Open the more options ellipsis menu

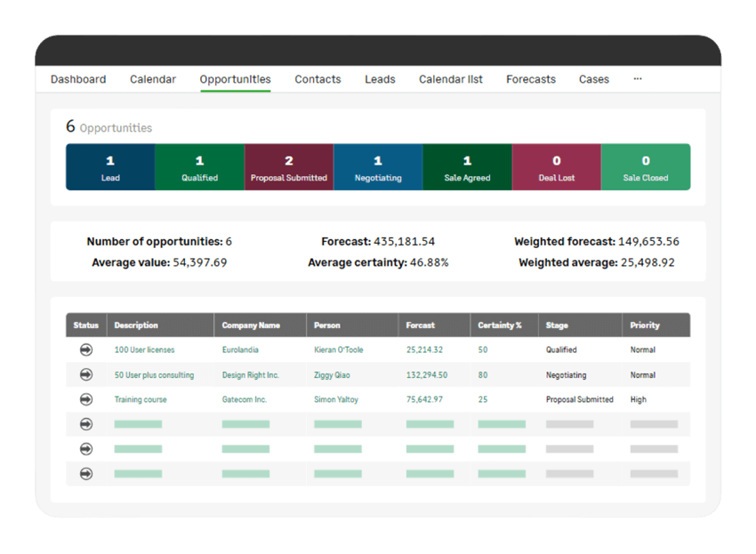click(638, 78)
